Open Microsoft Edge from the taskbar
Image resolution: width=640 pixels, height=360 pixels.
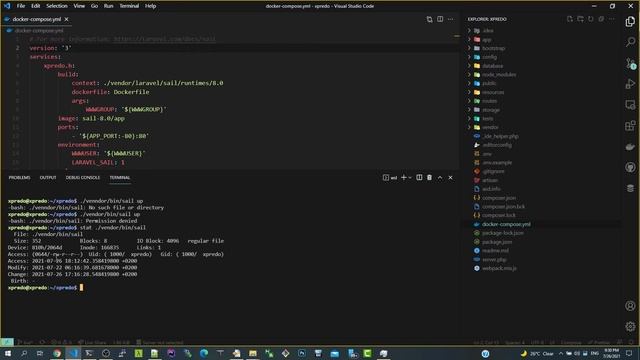tap(204, 353)
